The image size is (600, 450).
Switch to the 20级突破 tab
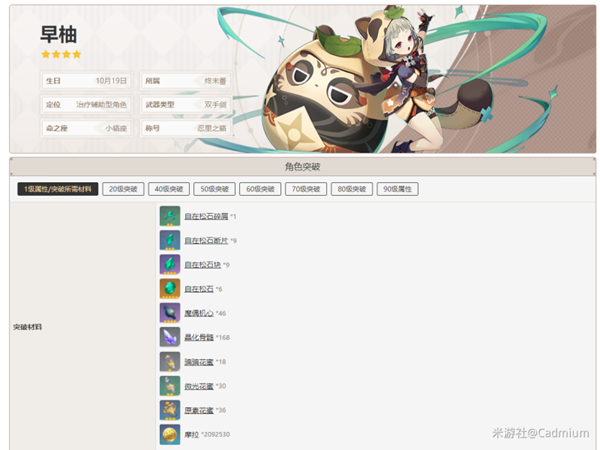coord(123,189)
